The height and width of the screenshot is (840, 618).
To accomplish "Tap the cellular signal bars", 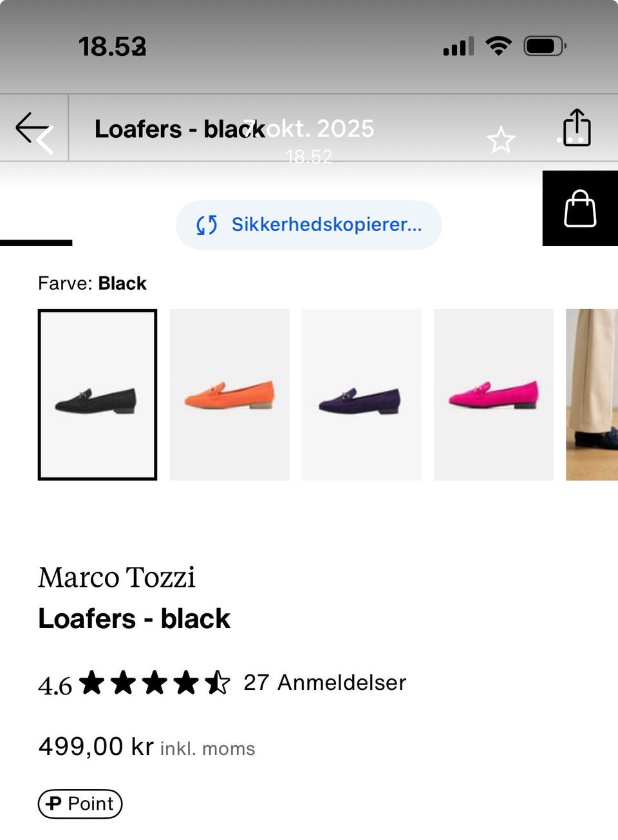I will 458,46.
